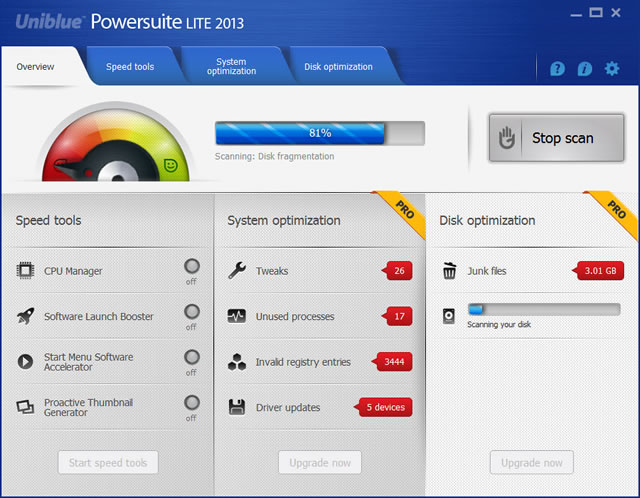Click the hand icon on Stop scan
Viewport: 640px width, 498px height.
[x=507, y=138]
